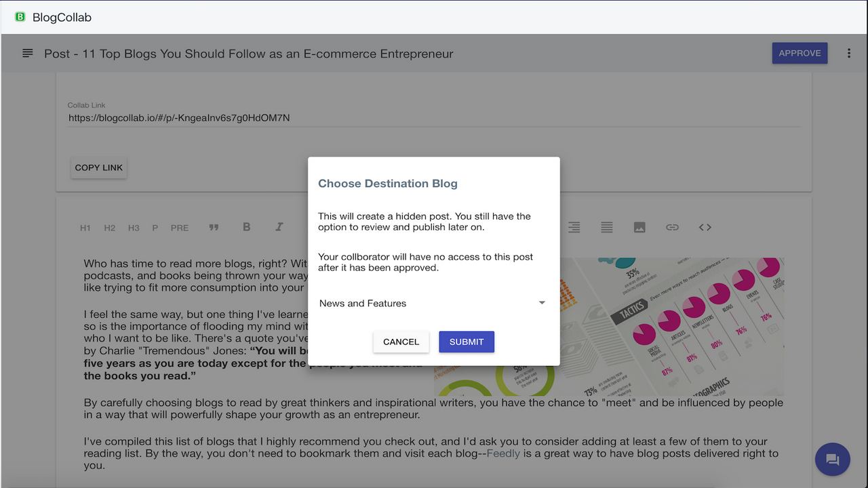The height and width of the screenshot is (488, 868).
Task: Insert an image using the image icon
Action: tap(639, 227)
